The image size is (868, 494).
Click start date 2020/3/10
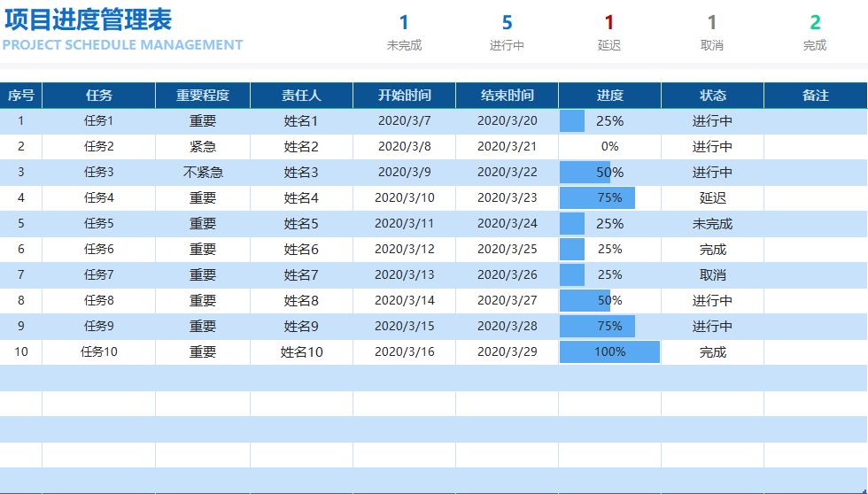pos(404,198)
